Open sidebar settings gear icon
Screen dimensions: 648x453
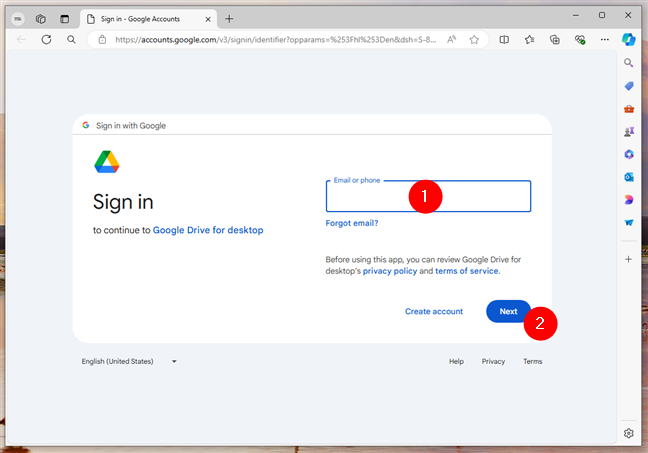coord(629,433)
